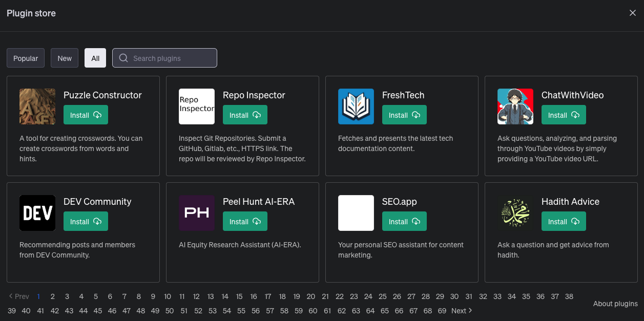644x321 pixels.
Task: Click the Puzzle Constructor plugin logo
Action: click(37, 106)
